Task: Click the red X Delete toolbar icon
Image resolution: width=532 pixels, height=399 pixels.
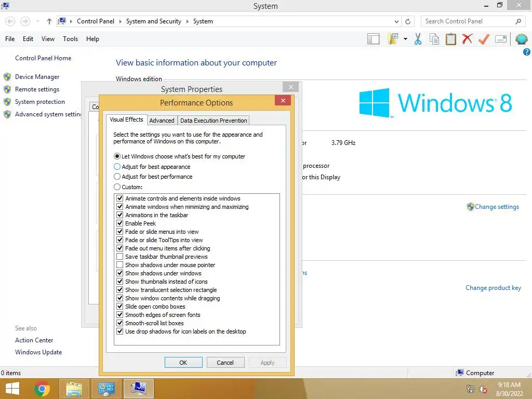Action: 467,38
